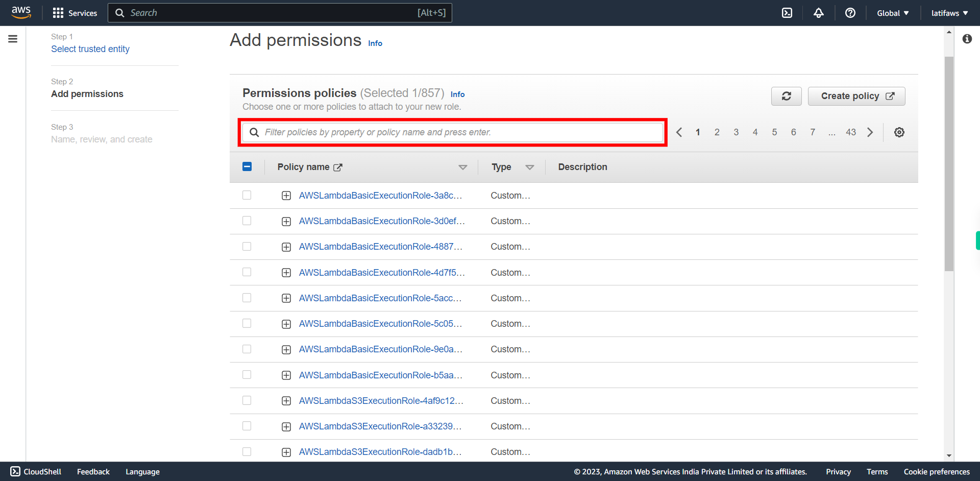Image resolution: width=980 pixels, height=481 pixels.
Task: Toggle the hamburger side navigation menu
Action: coord(13,39)
